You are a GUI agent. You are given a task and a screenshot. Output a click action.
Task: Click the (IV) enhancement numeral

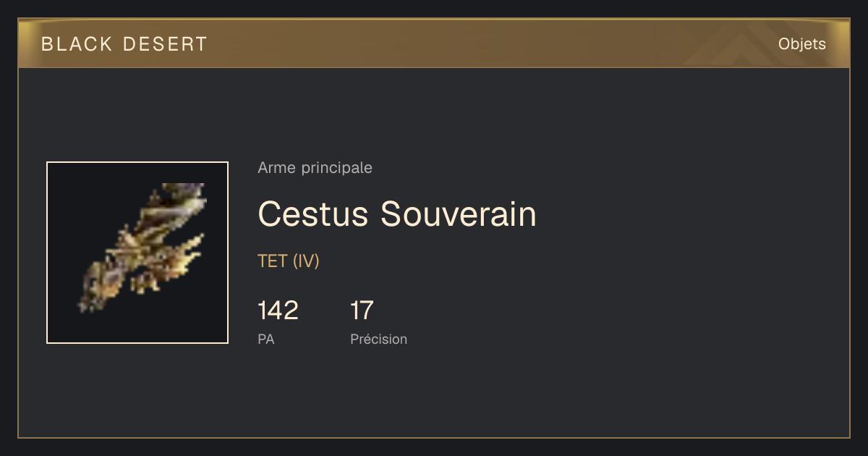pos(306,261)
